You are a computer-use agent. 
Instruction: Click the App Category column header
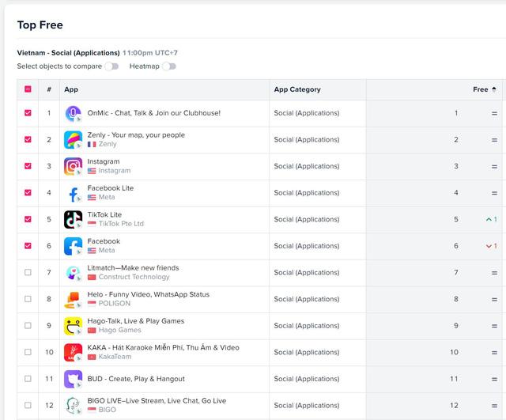click(x=297, y=89)
